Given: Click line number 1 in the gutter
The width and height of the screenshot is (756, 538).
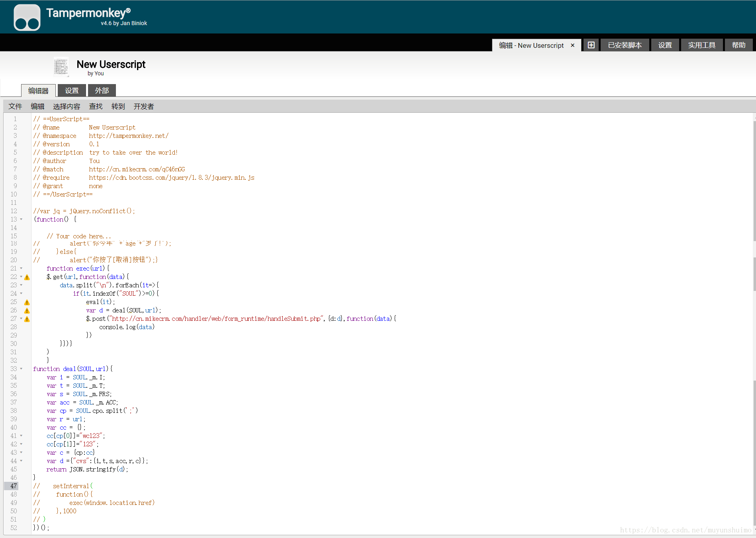Looking at the screenshot, I should pyautogui.click(x=15, y=119).
